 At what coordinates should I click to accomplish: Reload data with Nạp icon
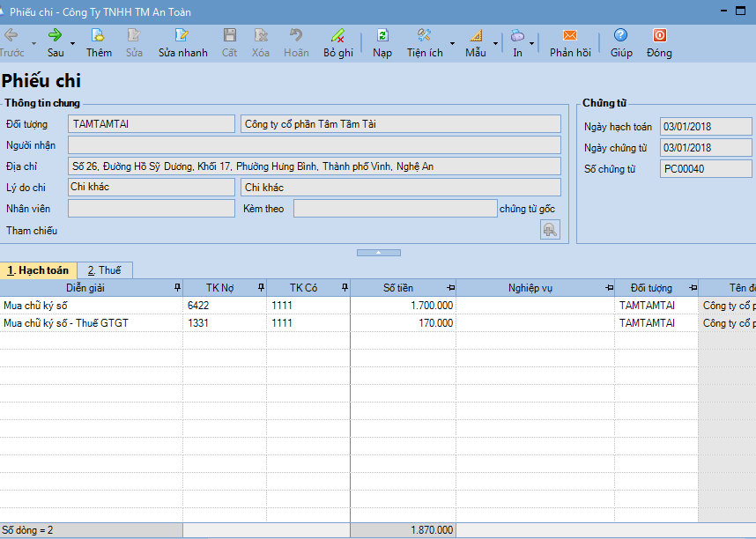[x=382, y=35]
